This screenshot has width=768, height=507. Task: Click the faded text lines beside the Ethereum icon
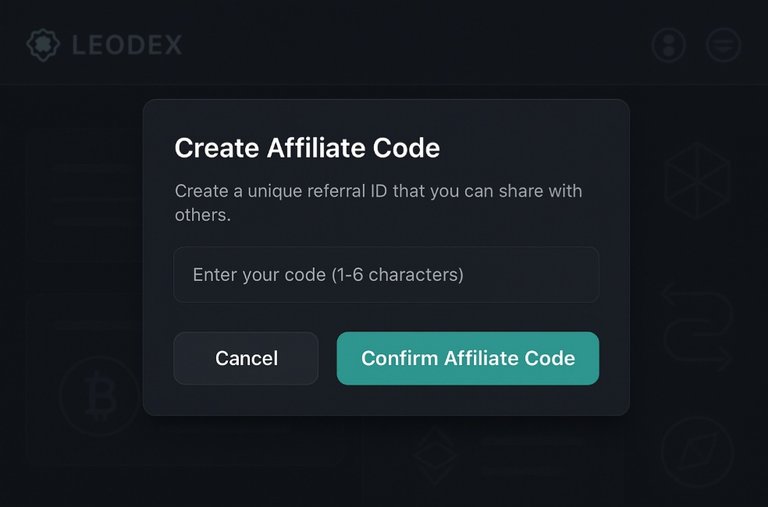531,457
